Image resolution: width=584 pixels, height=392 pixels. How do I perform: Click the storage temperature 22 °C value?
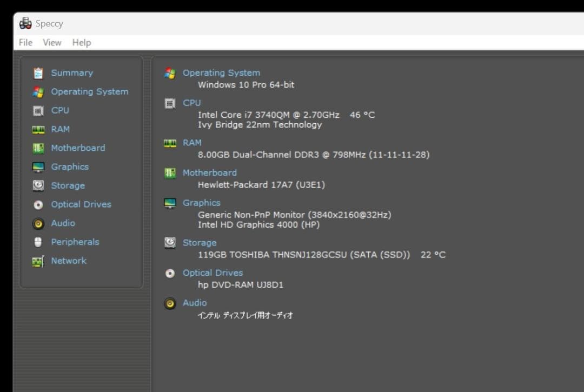click(x=433, y=255)
